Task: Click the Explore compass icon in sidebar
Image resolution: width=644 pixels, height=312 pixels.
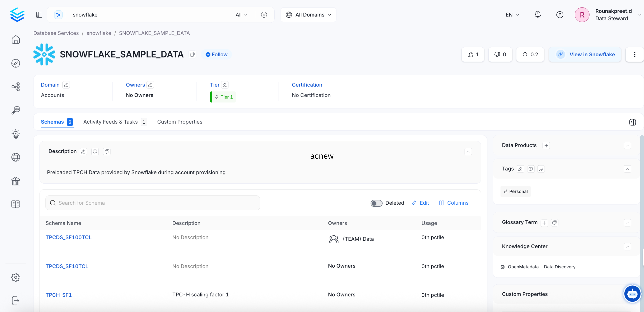Action: click(16, 63)
